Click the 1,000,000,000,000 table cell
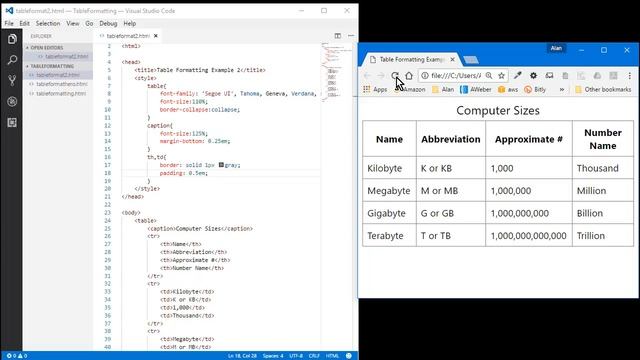 (529, 236)
